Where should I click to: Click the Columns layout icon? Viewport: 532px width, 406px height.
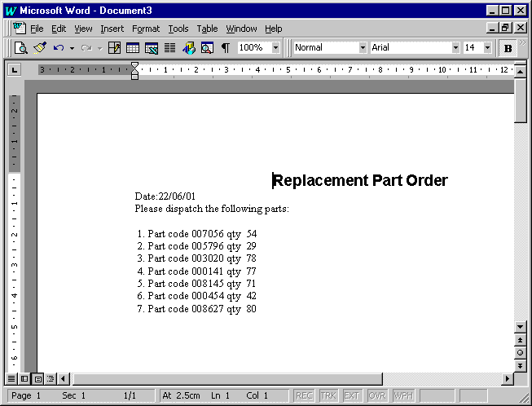click(x=170, y=48)
